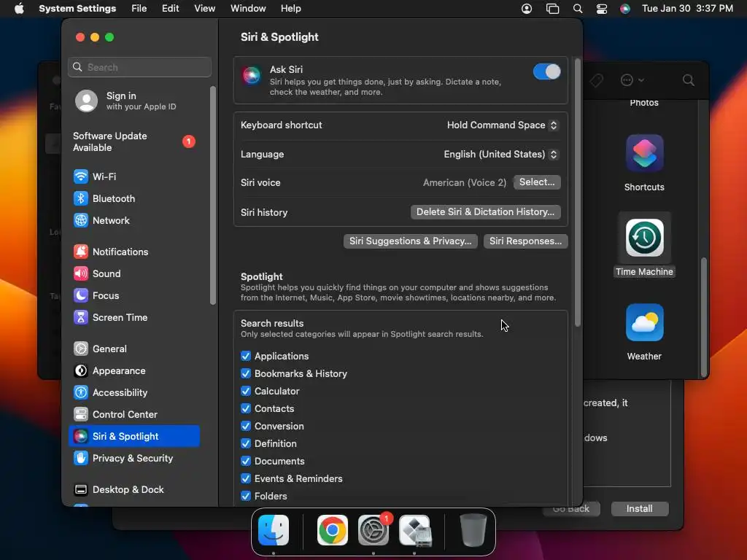Uncheck Events & Reminders category
Screen dimensions: 747x560
click(246, 478)
